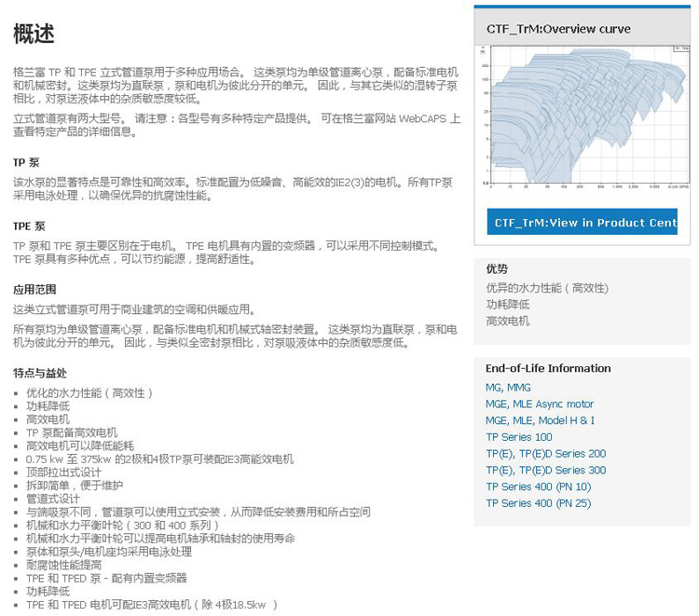Image resolution: width=699 pixels, height=616 pixels.
Task: Open the TP Series 400 (PN 25) link
Action: pyautogui.click(x=539, y=503)
